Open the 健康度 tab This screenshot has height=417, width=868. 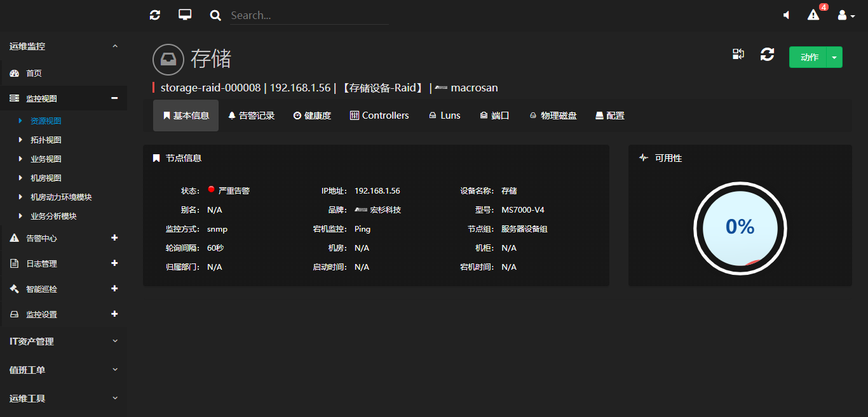coord(312,116)
